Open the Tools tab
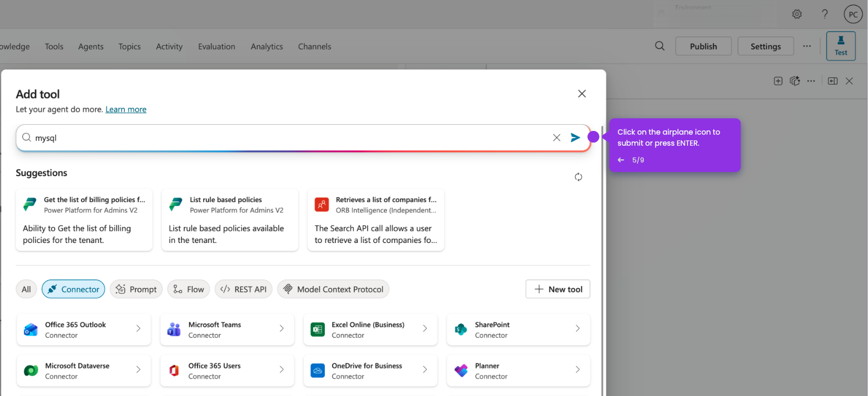This screenshot has width=868, height=396. 54,46
